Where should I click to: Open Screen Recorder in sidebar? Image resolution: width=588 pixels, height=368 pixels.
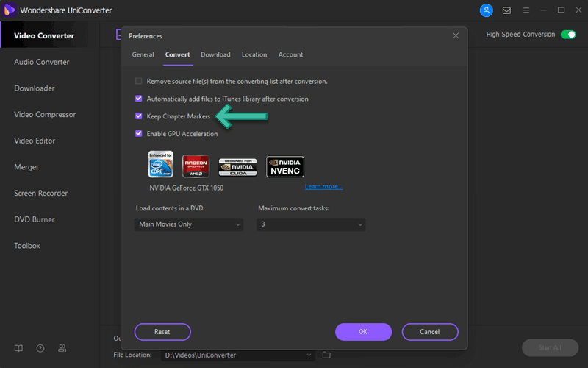point(41,194)
